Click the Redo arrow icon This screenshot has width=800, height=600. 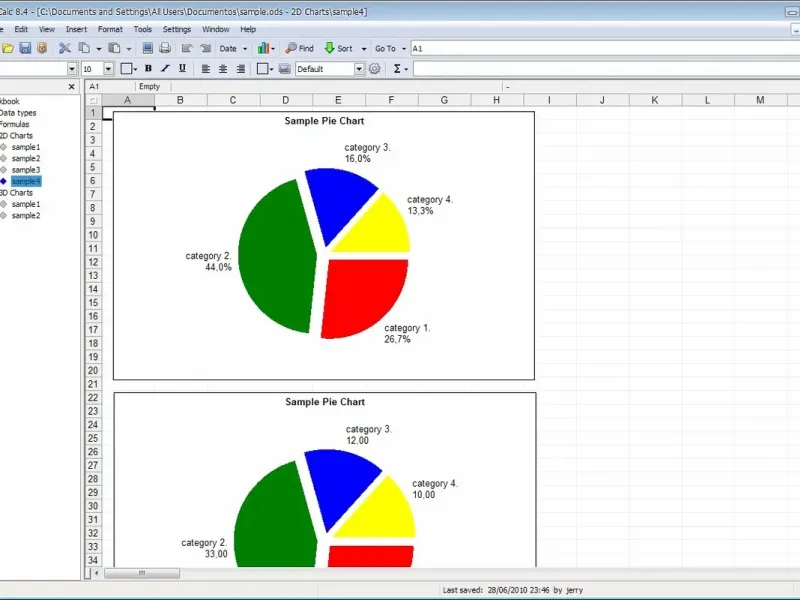click(206, 48)
